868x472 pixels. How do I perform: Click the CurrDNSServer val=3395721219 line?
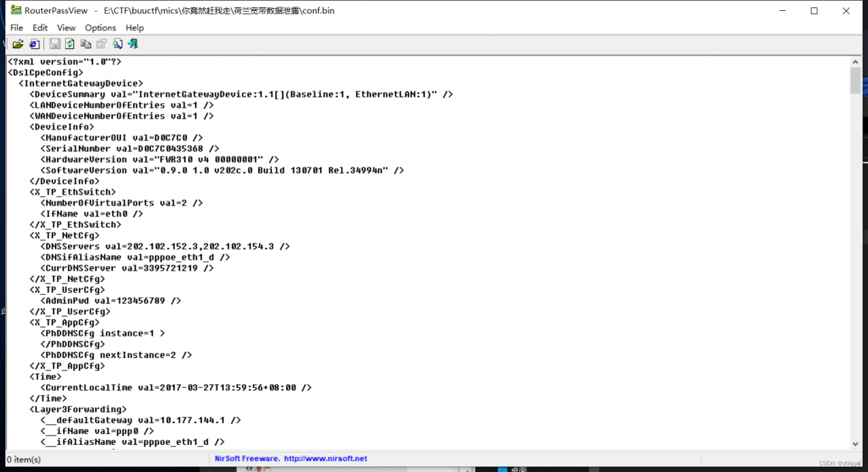[x=127, y=268]
